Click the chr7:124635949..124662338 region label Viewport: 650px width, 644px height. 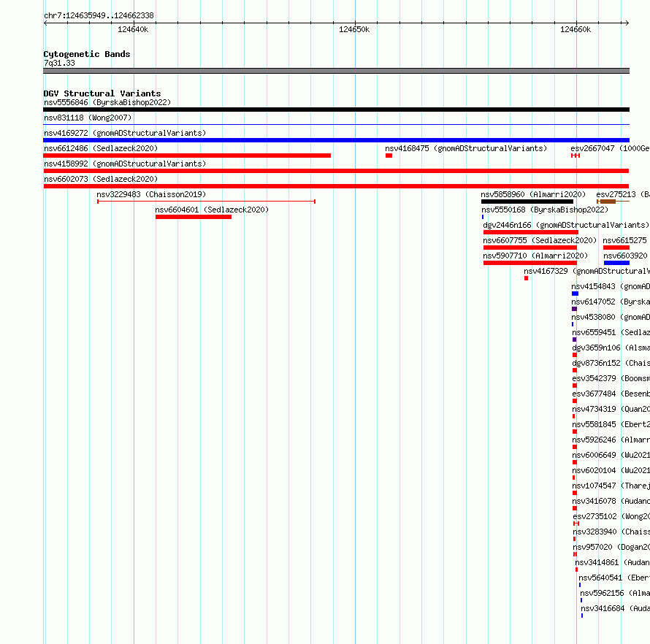coord(99,16)
